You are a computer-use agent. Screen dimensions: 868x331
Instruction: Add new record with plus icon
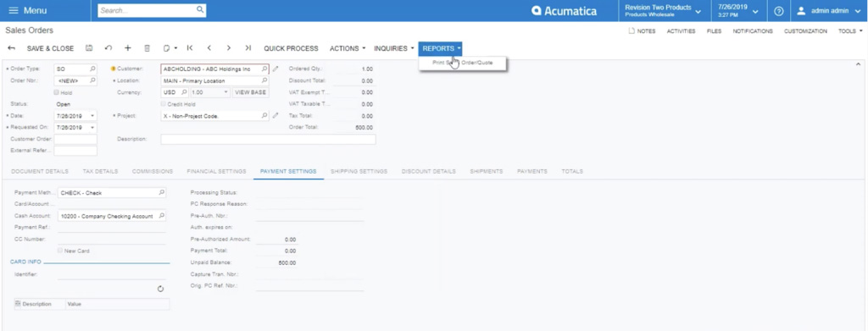(x=127, y=48)
